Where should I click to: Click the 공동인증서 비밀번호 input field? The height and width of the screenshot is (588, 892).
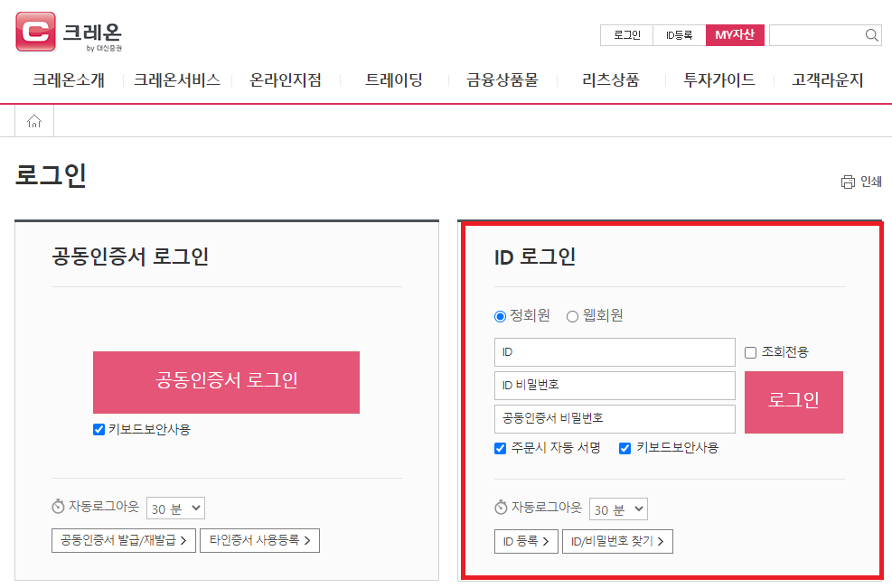[615, 419]
